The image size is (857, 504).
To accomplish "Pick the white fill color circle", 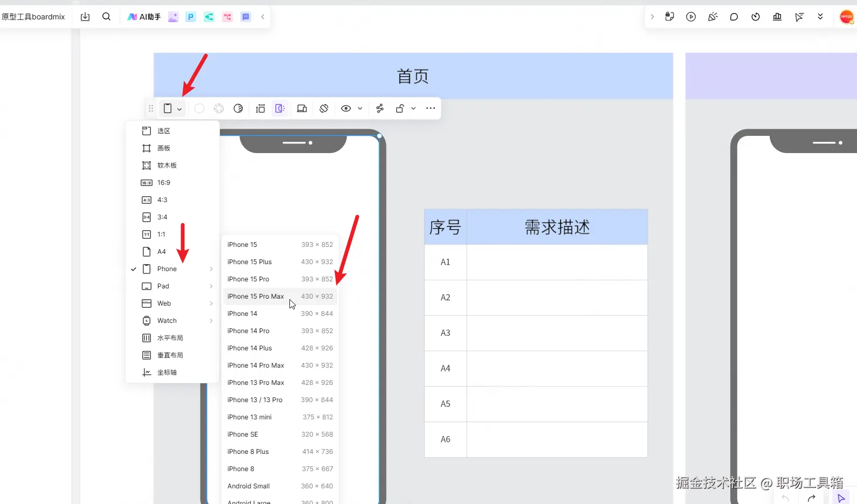I will (x=199, y=108).
